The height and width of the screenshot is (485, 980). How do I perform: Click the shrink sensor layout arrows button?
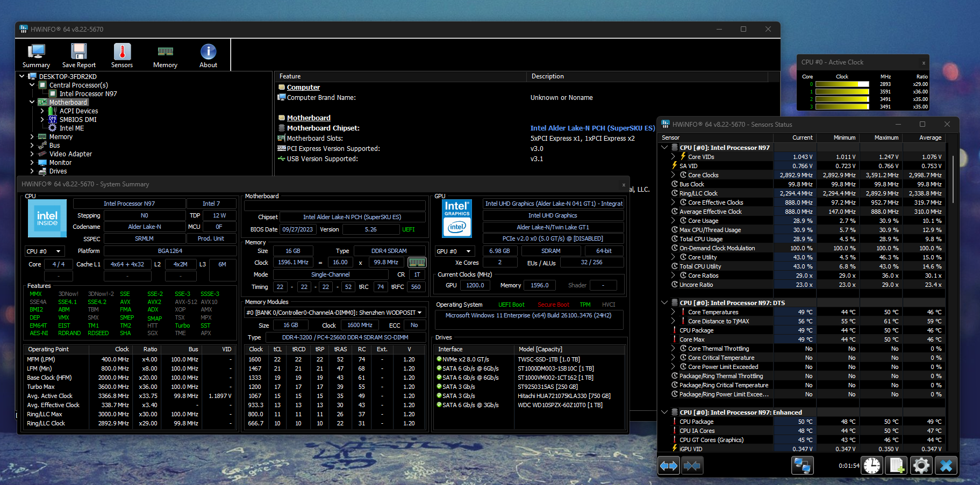pos(692,466)
